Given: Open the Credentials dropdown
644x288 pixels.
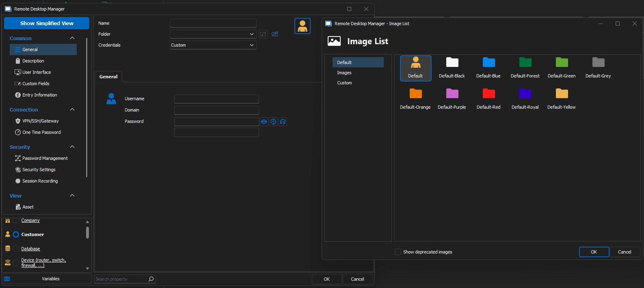Looking at the screenshot, I should point(213,45).
